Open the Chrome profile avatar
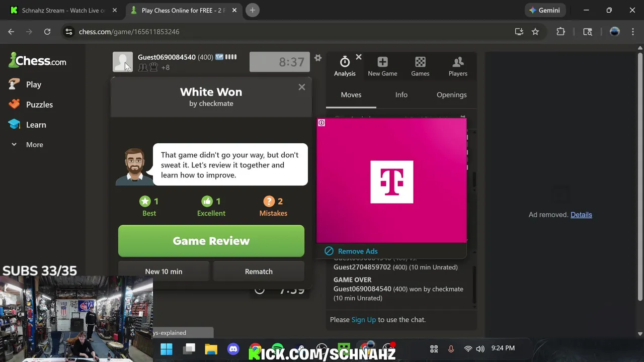 tap(614, 32)
